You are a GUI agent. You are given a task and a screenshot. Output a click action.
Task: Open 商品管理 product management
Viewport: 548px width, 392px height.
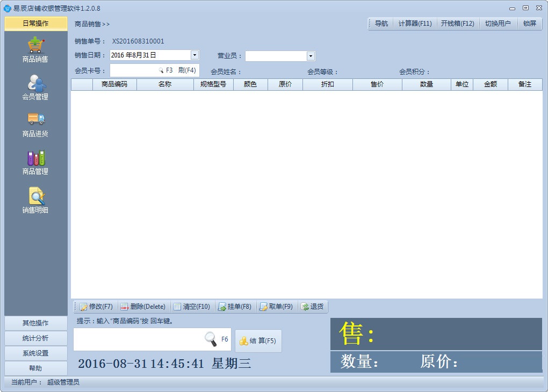tap(35, 163)
